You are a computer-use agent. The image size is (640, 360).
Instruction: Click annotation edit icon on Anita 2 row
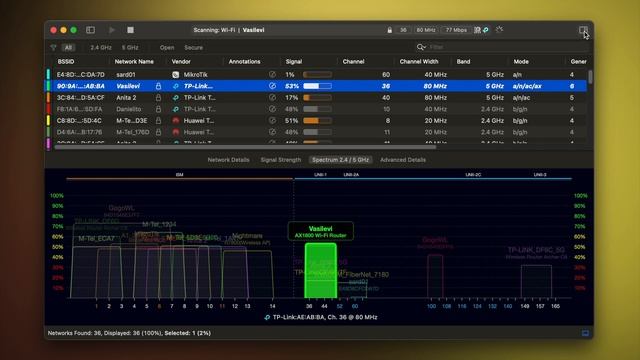[x=272, y=97]
